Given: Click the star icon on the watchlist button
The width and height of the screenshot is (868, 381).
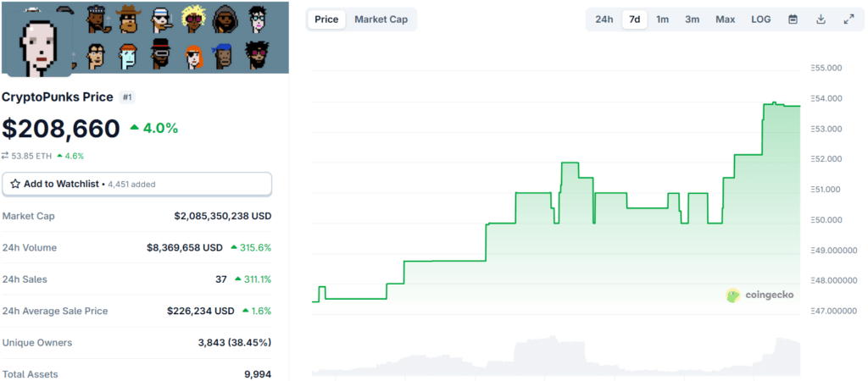Looking at the screenshot, I should pyautogui.click(x=15, y=184).
